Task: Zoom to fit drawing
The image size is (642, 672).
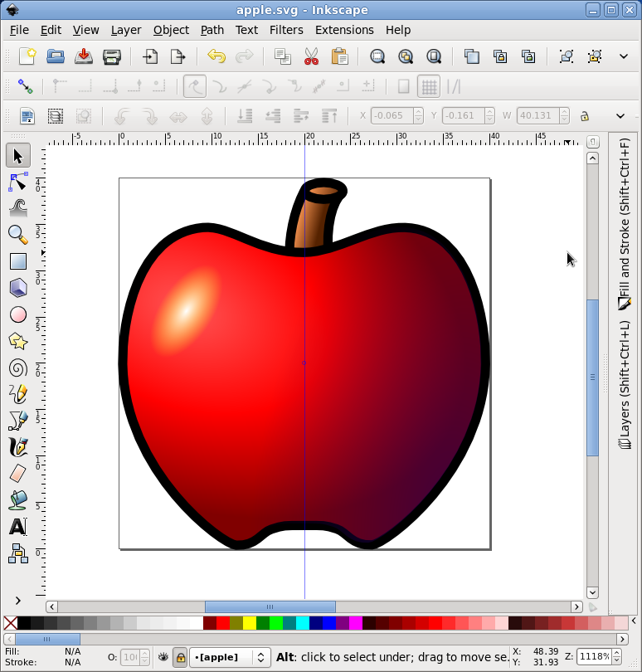Action: [406, 56]
